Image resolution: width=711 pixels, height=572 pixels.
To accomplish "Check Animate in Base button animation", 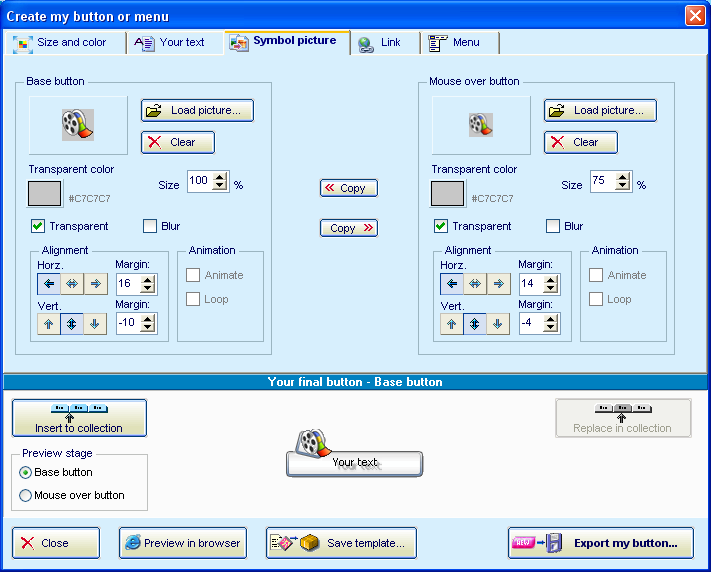I will [193, 275].
